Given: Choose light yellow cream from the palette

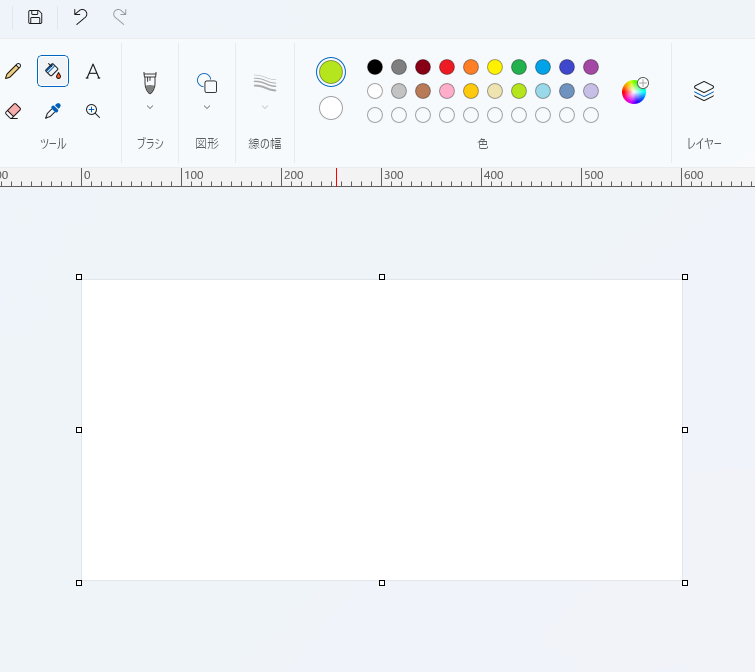Looking at the screenshot, I should tap(495, 91).
